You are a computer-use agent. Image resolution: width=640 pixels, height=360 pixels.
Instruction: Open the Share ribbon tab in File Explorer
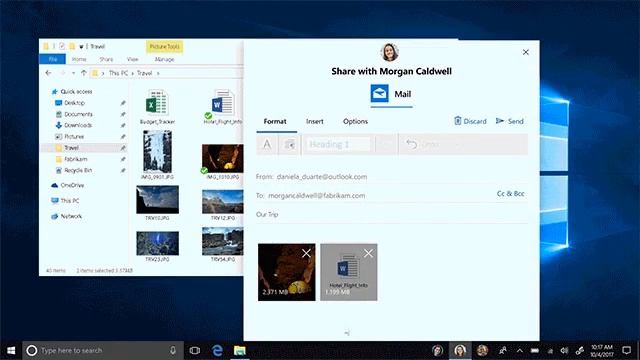point(106,59)
